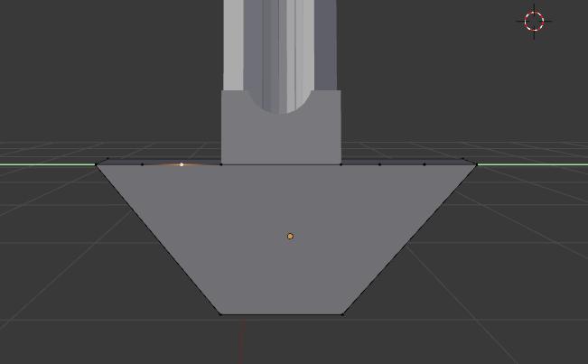Click the left slanted edge of the trapezoid

click(x=159, y=239)
